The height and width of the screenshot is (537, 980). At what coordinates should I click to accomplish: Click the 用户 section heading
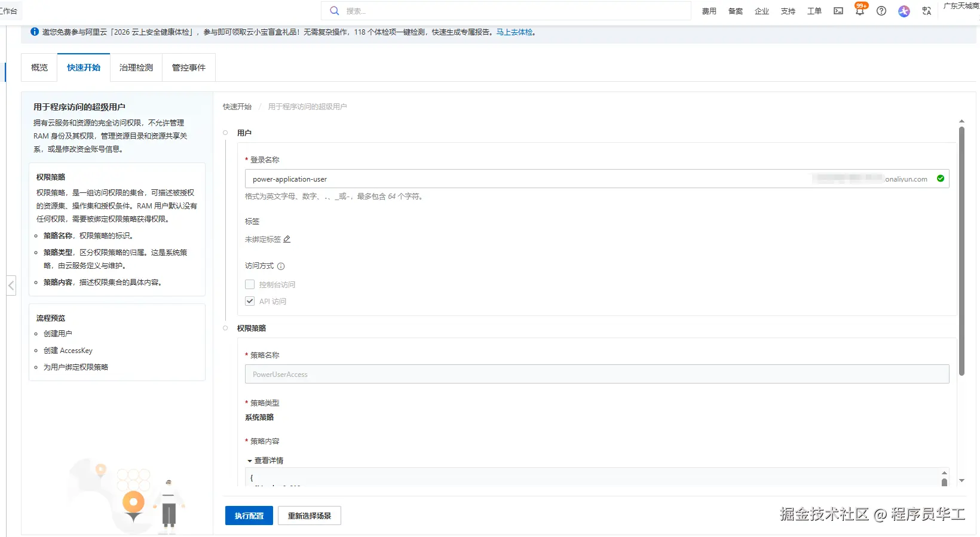[x=244, y=133]
